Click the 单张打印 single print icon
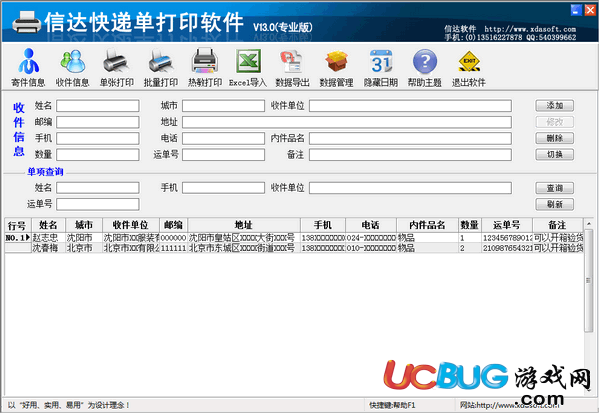 [x=117, y=67]
